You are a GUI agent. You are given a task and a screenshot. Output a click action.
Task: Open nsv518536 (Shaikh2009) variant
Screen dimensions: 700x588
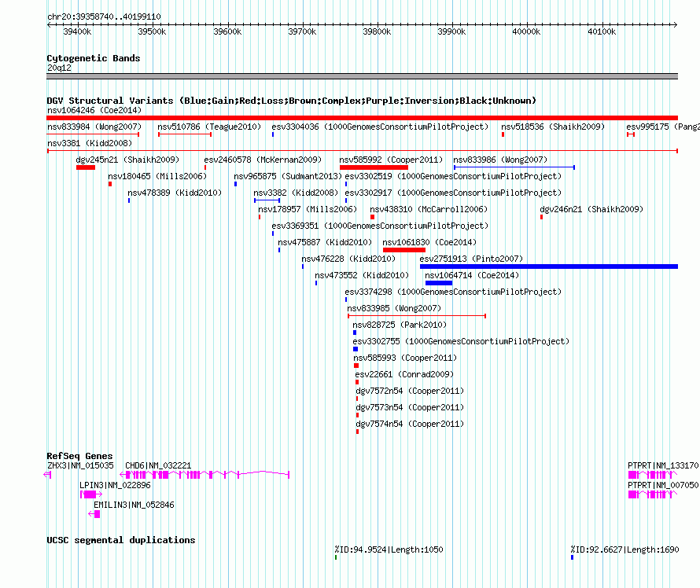pyautogui.click(x=553, y=127)
